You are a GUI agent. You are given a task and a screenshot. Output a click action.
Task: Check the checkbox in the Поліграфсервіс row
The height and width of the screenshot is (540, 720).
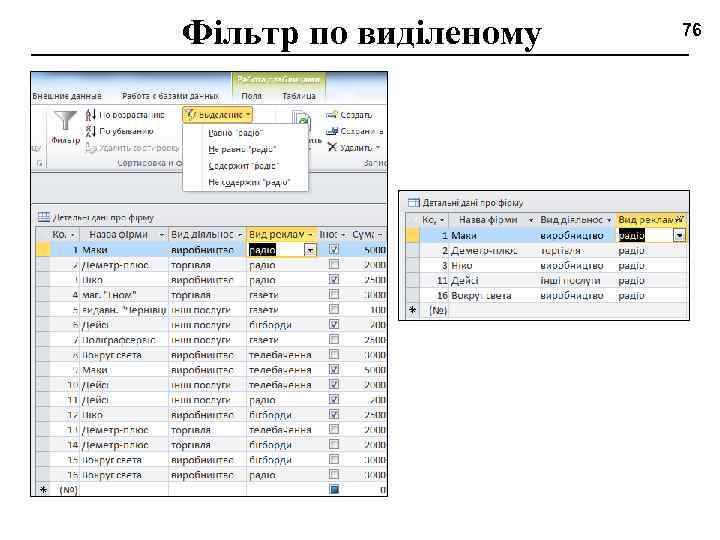pyautogui.click(x=334, y=339)
